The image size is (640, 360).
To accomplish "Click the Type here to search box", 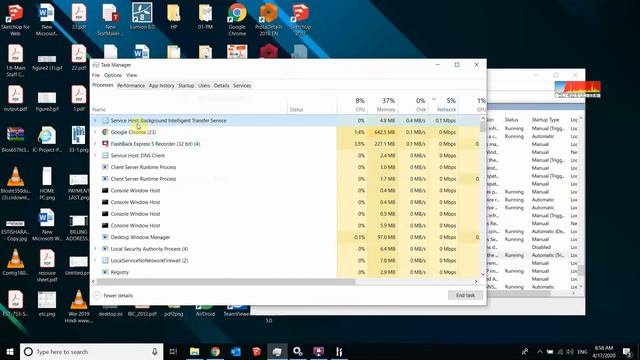I will click(92, 351).
